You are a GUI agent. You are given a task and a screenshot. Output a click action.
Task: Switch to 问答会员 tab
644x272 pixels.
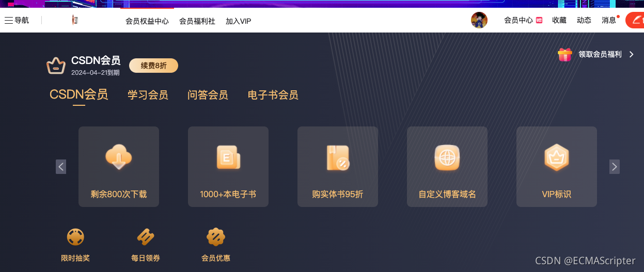tap(208, 95)
